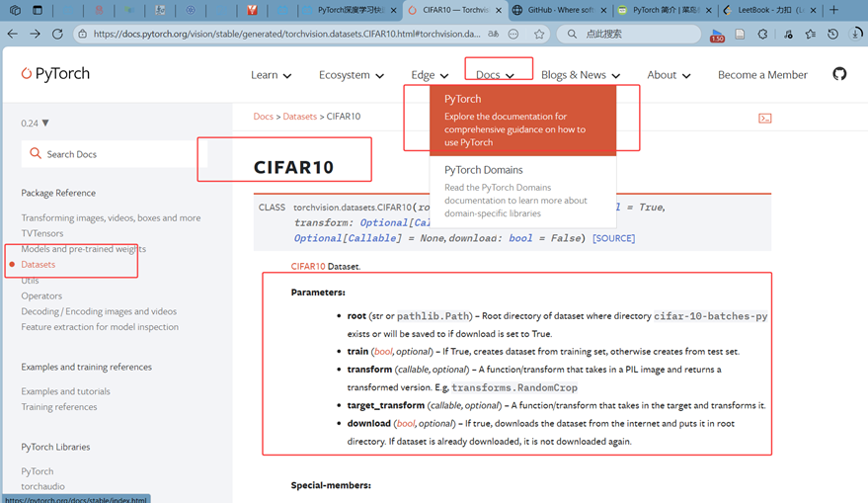The image size is (868, 503).
Task: Close the LeetBook tab
Action: 814,10
